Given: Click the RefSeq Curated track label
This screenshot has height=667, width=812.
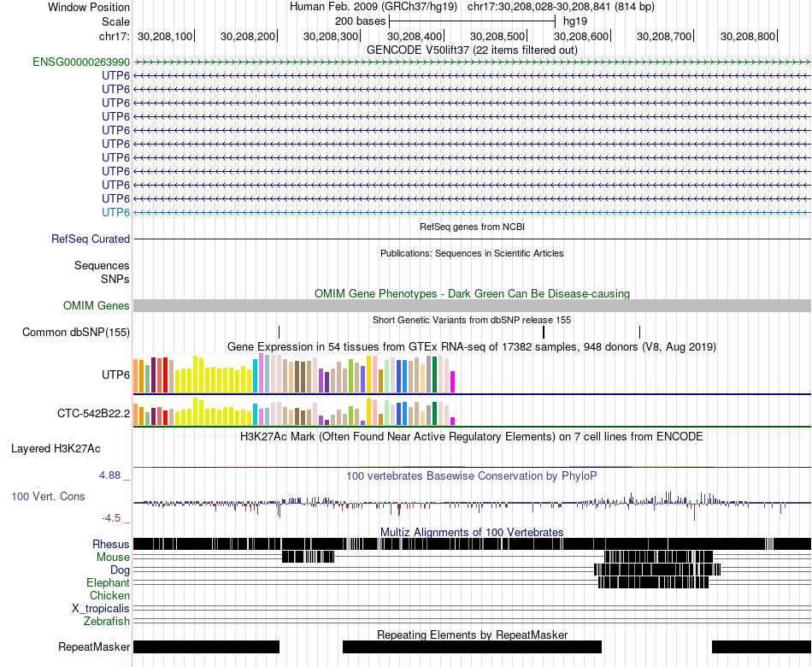Looking at the screenshot, I should click(91, 239).
